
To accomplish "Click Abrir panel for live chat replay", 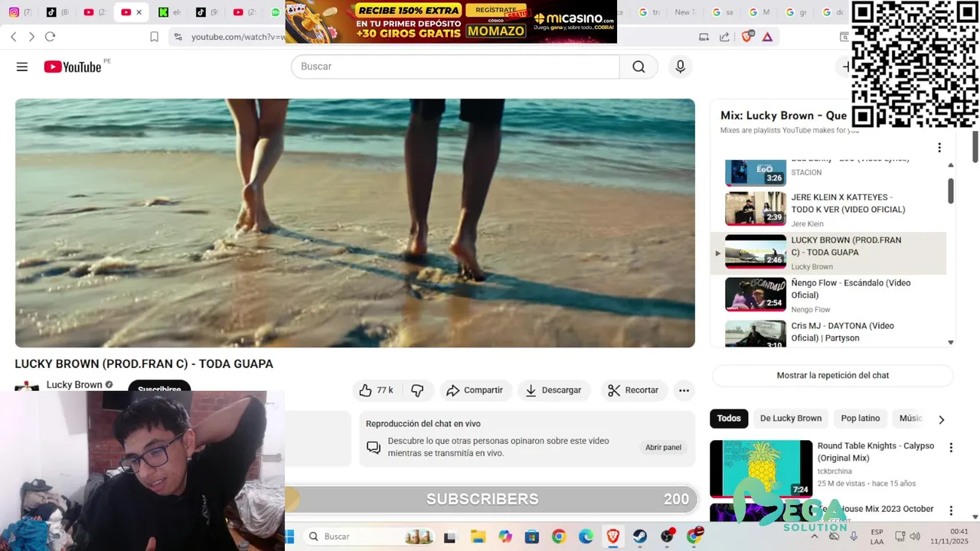I will coord(663,448).
